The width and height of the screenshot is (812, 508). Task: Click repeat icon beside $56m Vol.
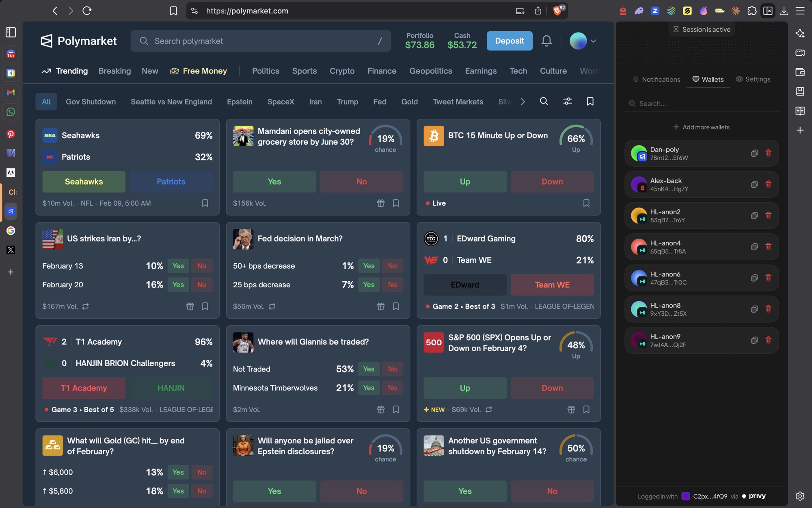(272, 306)
